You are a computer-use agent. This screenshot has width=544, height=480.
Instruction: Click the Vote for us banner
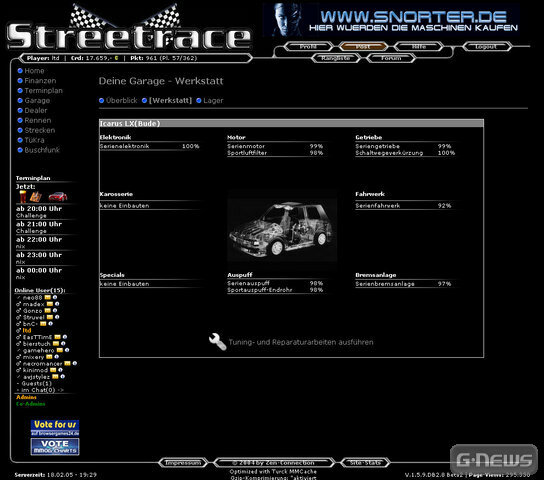pos(55,428)
